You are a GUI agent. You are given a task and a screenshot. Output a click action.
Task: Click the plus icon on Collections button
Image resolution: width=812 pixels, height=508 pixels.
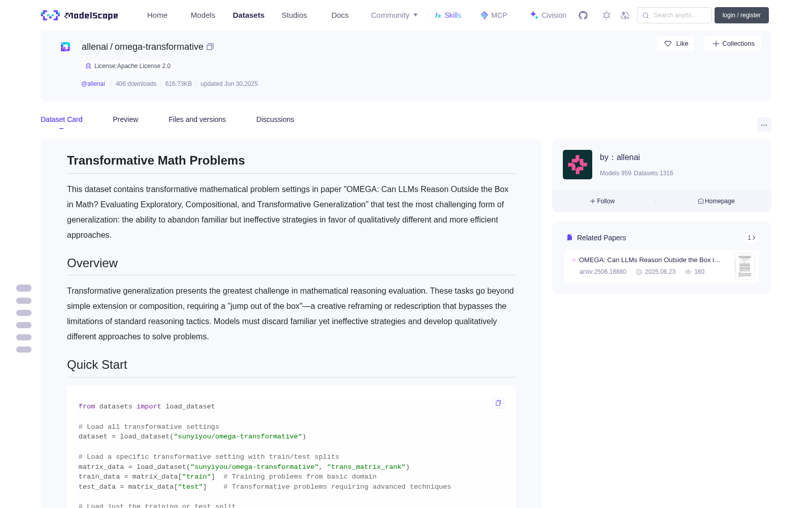pos(716,44)
